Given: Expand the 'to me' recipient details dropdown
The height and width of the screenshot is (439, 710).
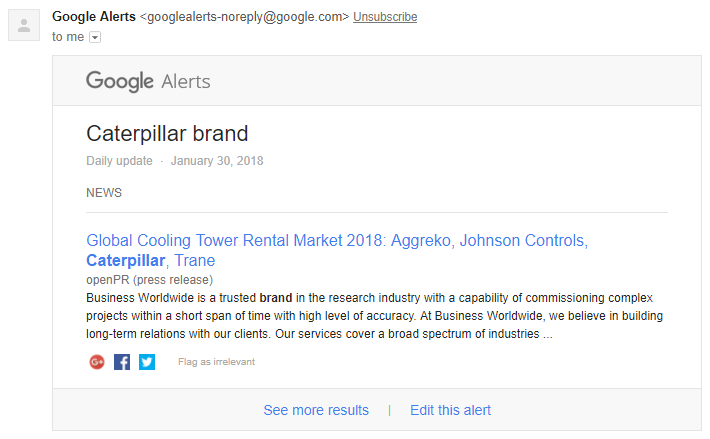Looking at the screenshot, I should click(x=95, y=37).
